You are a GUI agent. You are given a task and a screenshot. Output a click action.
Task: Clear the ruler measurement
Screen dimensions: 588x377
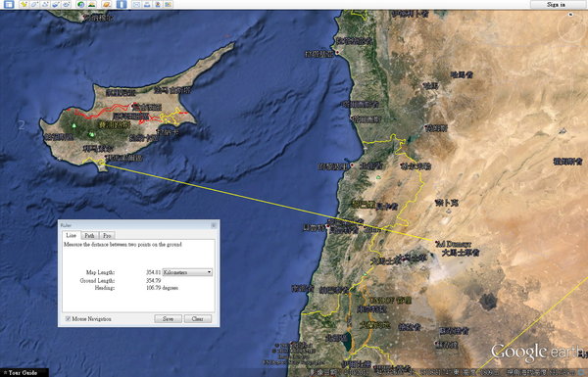pyautogui.click(x=198, y=319)
